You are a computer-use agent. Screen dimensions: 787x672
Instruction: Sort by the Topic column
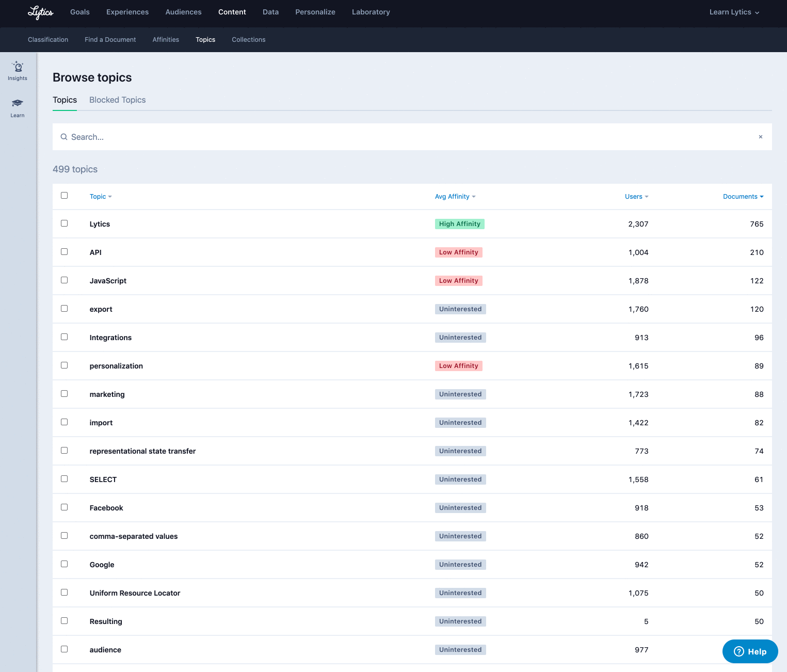101,197
